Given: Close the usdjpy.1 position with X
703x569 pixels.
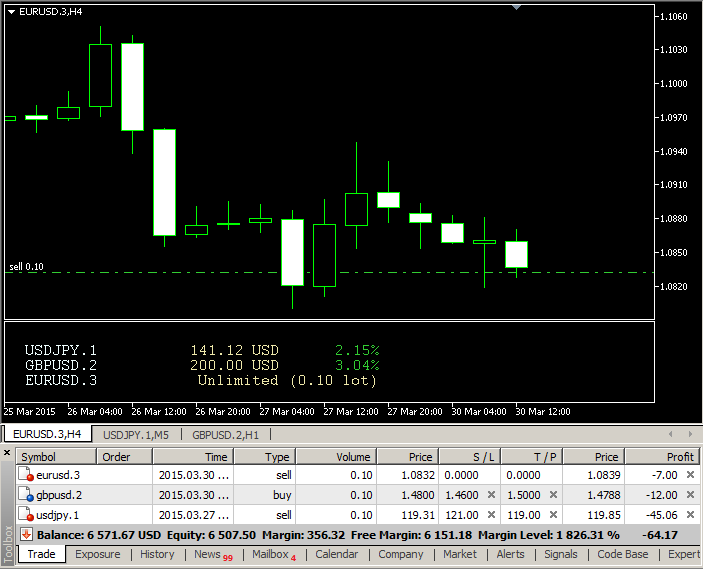Looking at the screenshot, I should pos(689,514).
